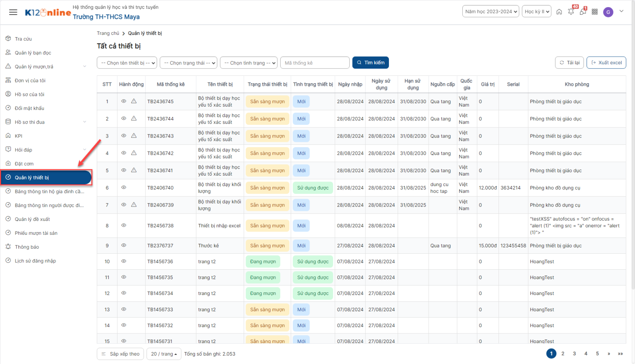Open the 'Năm học 2023-2024' selector
This screenshot has height=364, width=635.
tap(491, 11)
